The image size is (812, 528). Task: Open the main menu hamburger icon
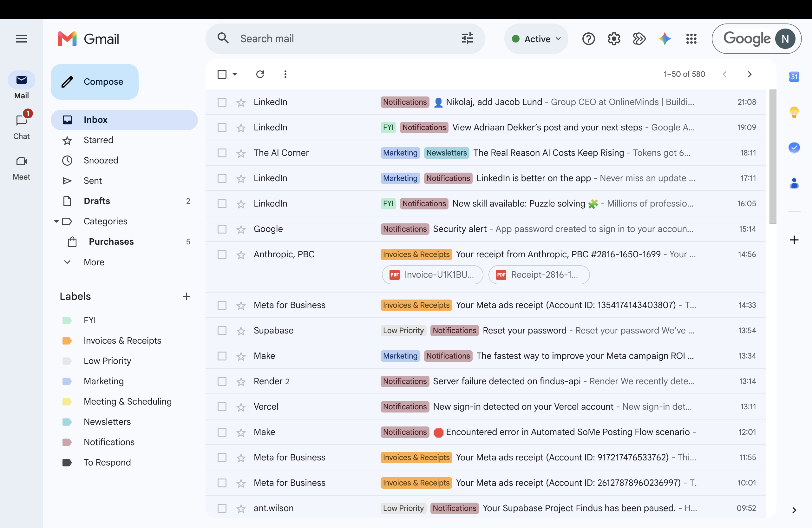pyautogui.click(x=22, y=39)
